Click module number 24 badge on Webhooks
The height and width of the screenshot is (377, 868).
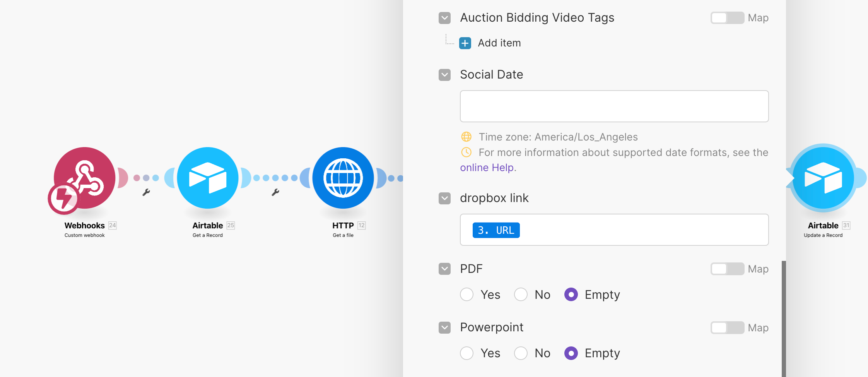[x=113, y=225]
